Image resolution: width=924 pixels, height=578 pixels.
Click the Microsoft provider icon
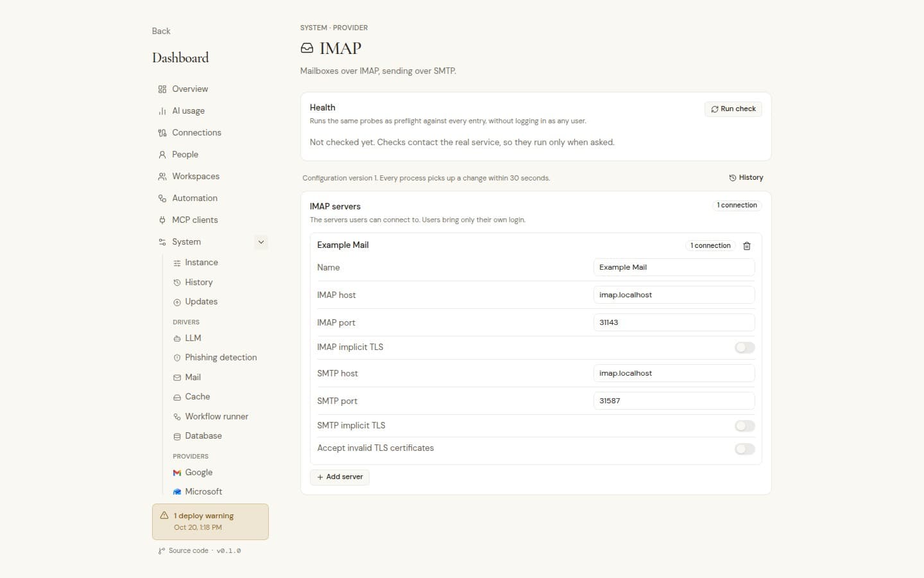(177, 492)
